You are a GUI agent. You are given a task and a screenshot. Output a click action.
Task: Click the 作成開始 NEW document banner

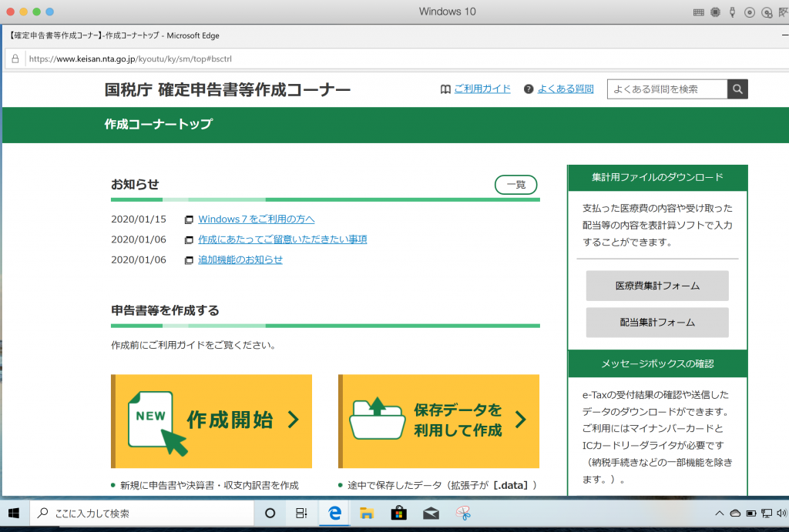212,420
